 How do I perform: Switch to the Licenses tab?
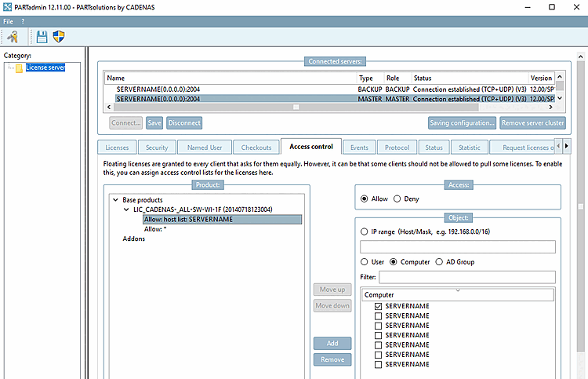[x=117, y=148]
